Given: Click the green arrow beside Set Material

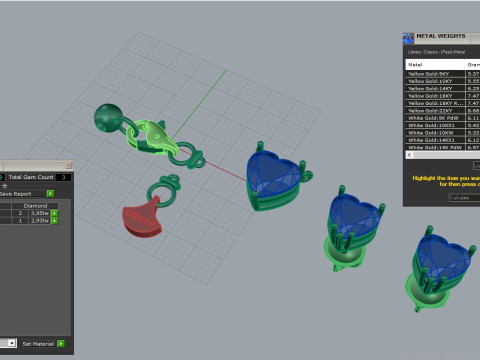Looking at the screenshot, I should (x=61, y=344).
